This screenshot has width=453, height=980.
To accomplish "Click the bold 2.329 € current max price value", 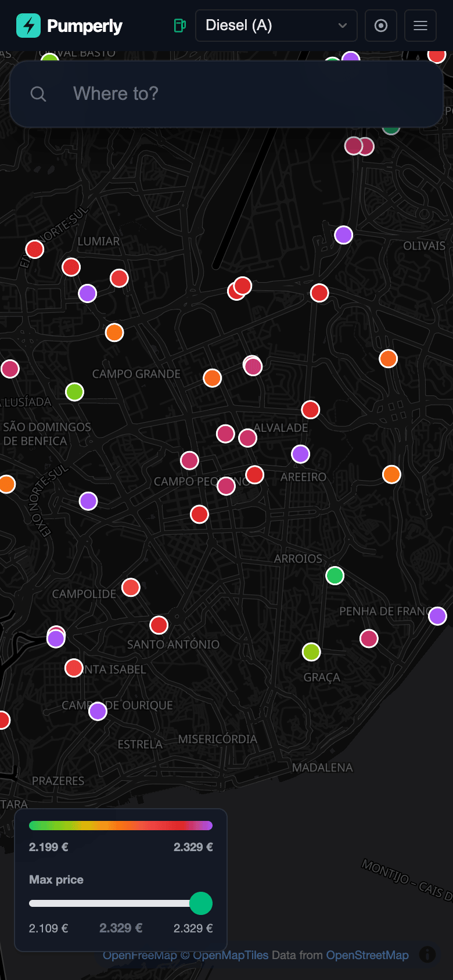I will point(121,928).
